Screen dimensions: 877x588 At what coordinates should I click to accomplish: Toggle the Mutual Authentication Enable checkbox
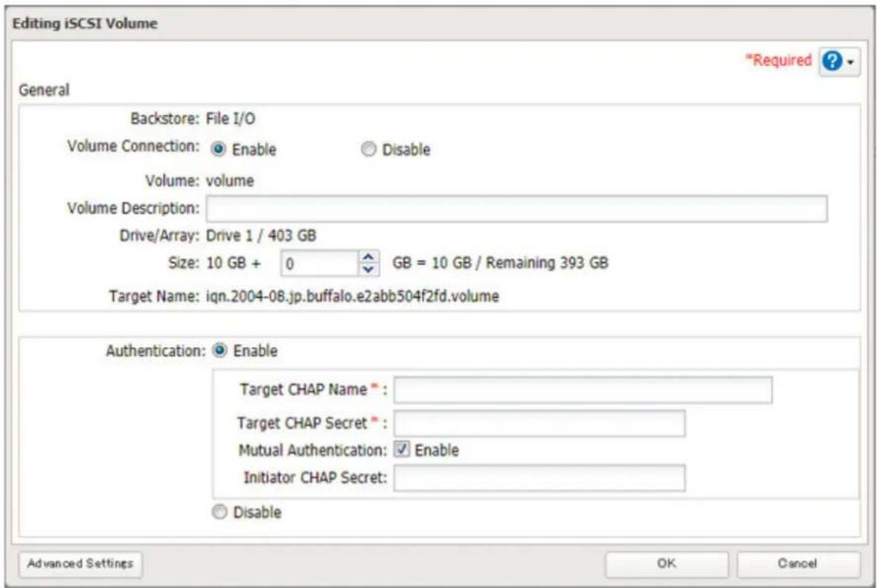coord(402,450)
